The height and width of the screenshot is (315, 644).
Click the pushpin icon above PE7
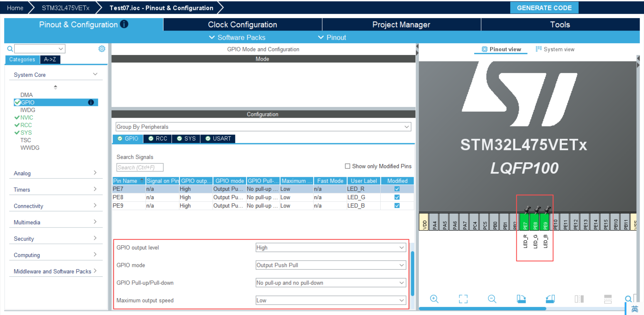pyautogui.click(x=527, y=209)
